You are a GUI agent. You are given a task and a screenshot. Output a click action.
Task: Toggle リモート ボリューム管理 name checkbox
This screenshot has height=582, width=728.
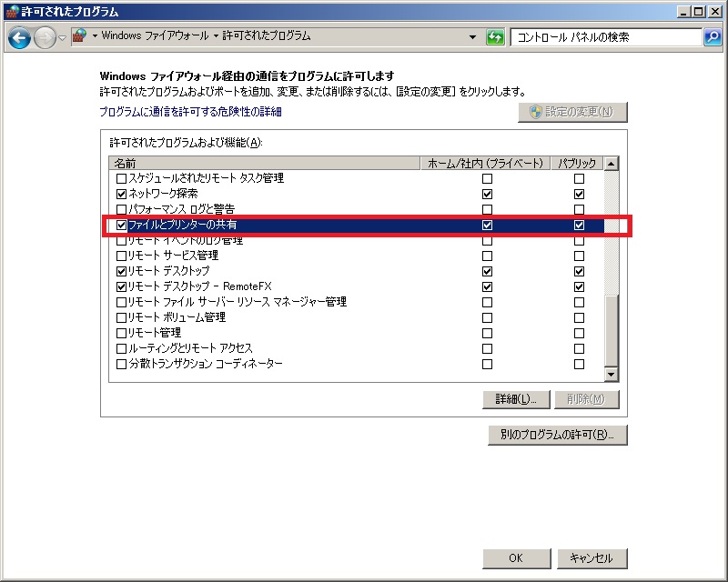click(121, 318)
